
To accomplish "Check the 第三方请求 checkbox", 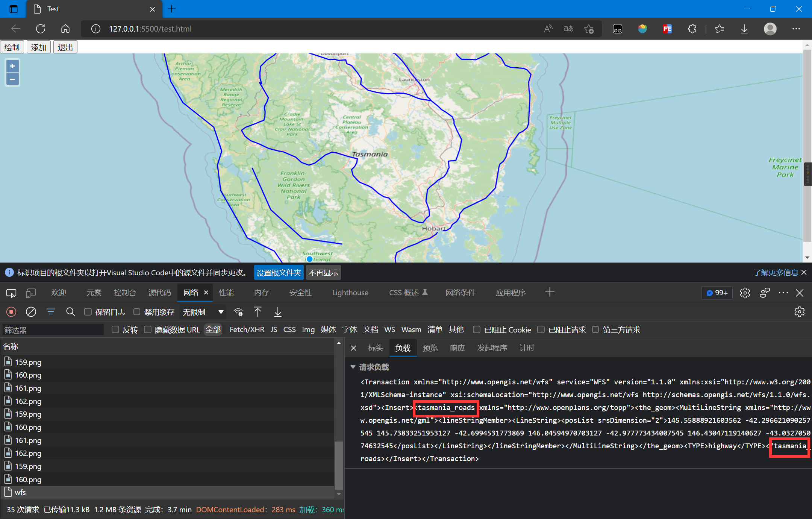I will 595,329.
